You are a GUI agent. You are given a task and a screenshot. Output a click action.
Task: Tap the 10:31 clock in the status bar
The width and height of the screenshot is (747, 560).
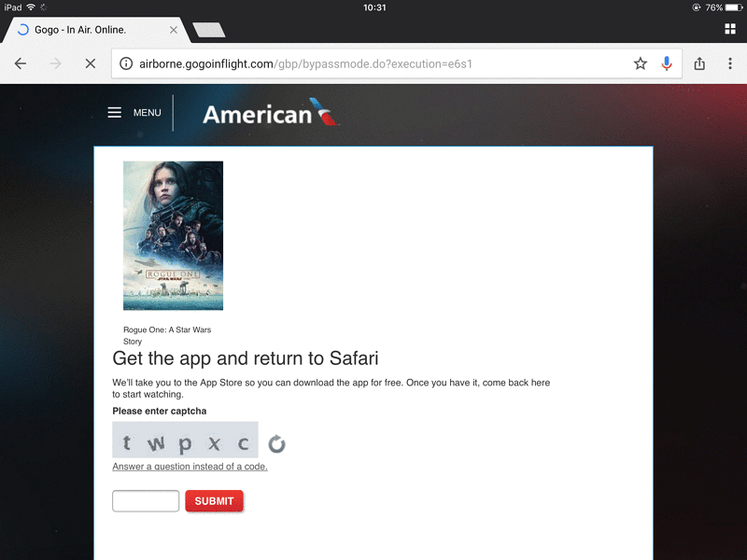pyautogui.click(x=374, y=7)
